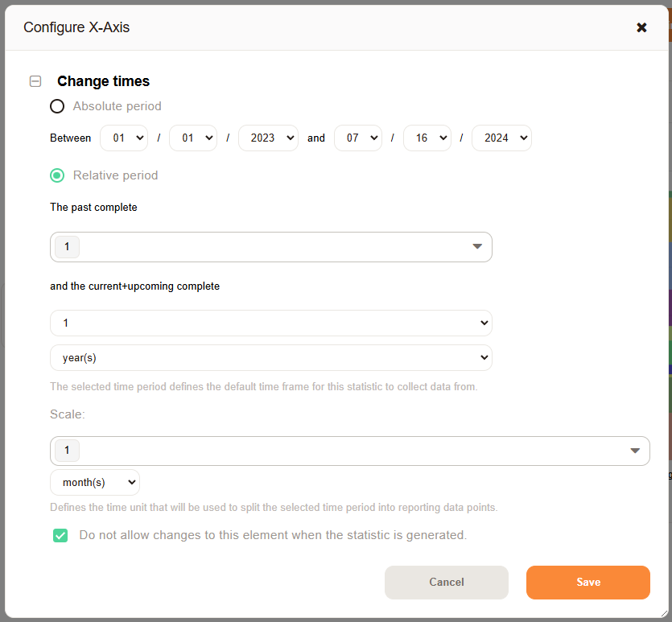
Task: Open the start day dropdown
Action: tap(193, 138)
